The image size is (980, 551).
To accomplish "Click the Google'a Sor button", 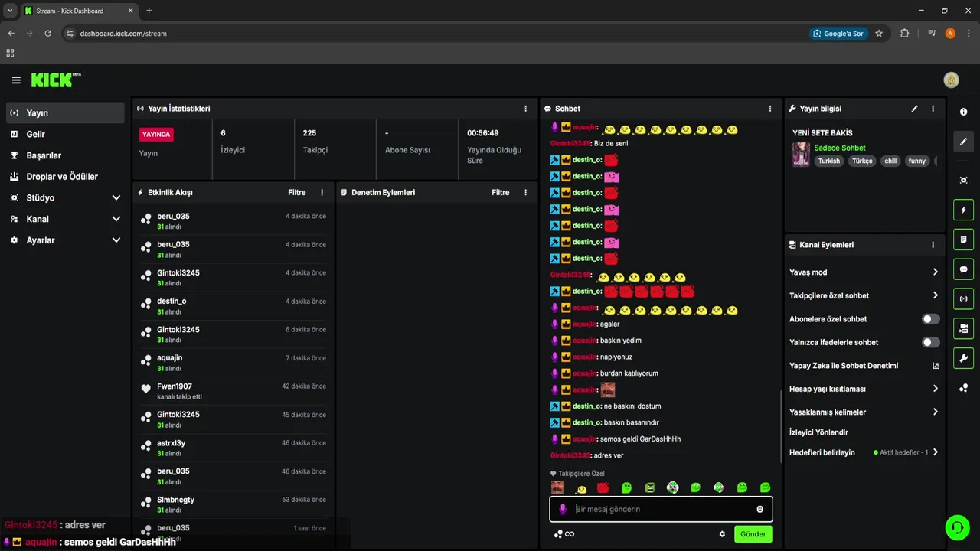I will click(x=838, y=34).
